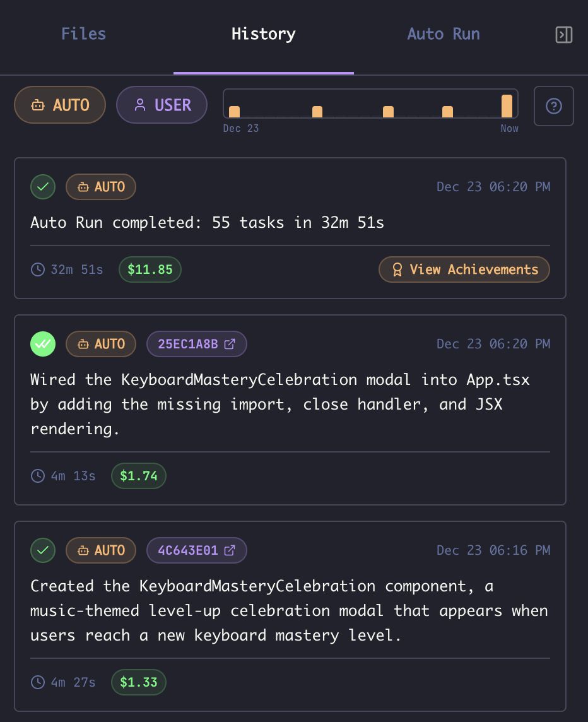Click the person icon in the USER filter pill

139,105
